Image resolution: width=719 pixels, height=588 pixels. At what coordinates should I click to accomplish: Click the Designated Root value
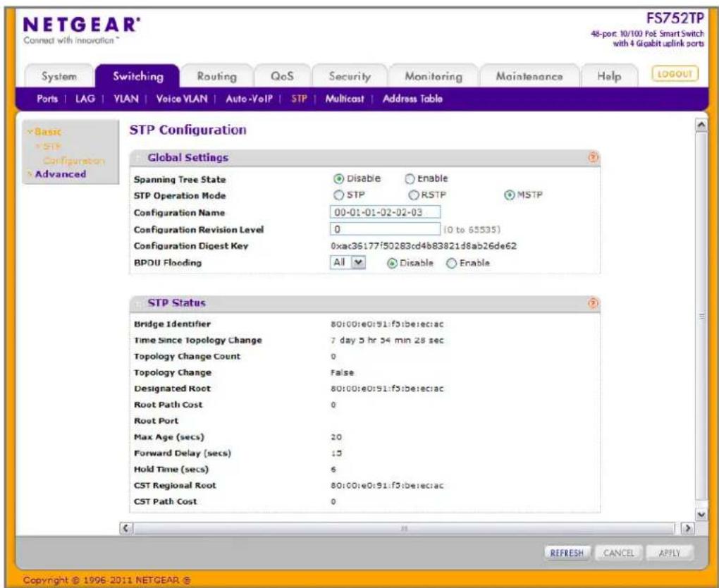coord(387,388)
